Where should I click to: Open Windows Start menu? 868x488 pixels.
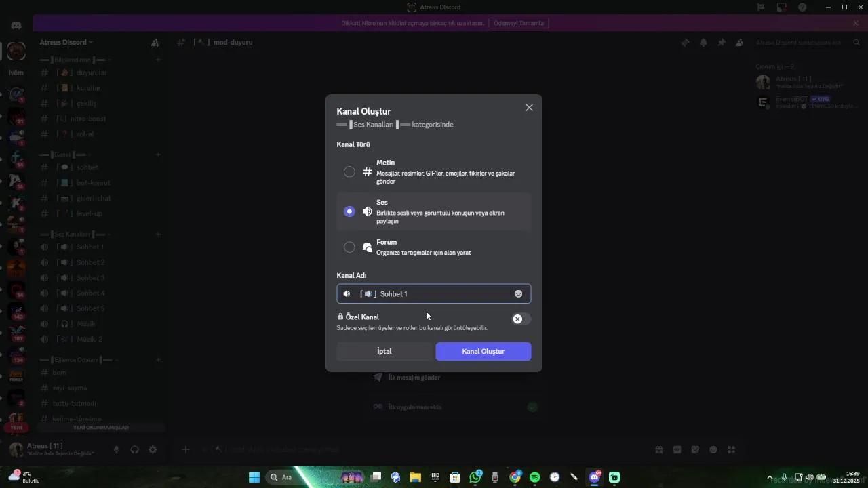pos(254,477)
